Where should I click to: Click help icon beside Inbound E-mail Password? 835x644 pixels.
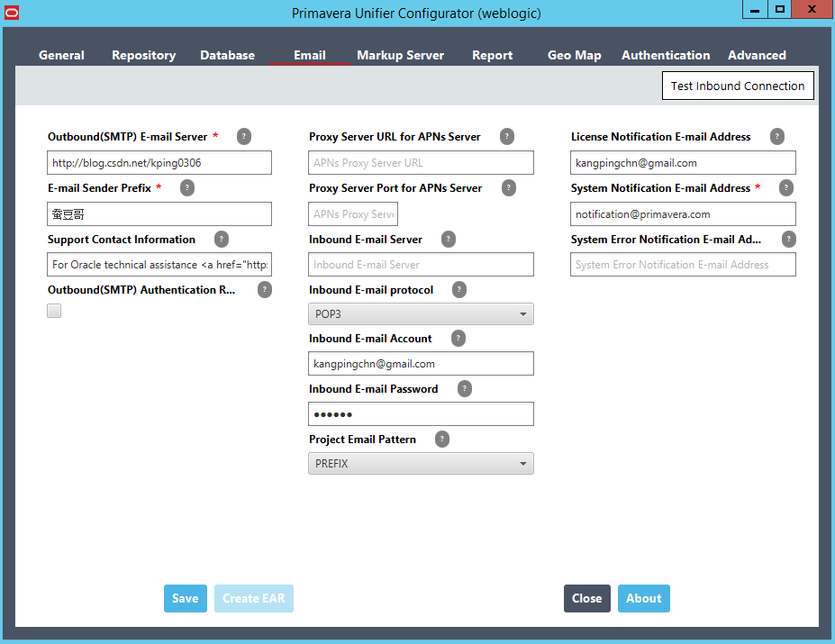[465, 389]
